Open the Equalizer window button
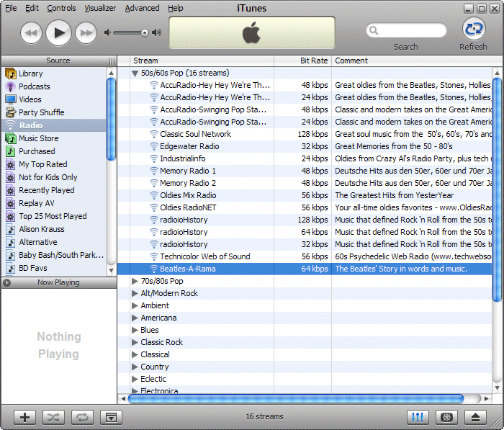 pyautogui.click(x=418, y=417)
